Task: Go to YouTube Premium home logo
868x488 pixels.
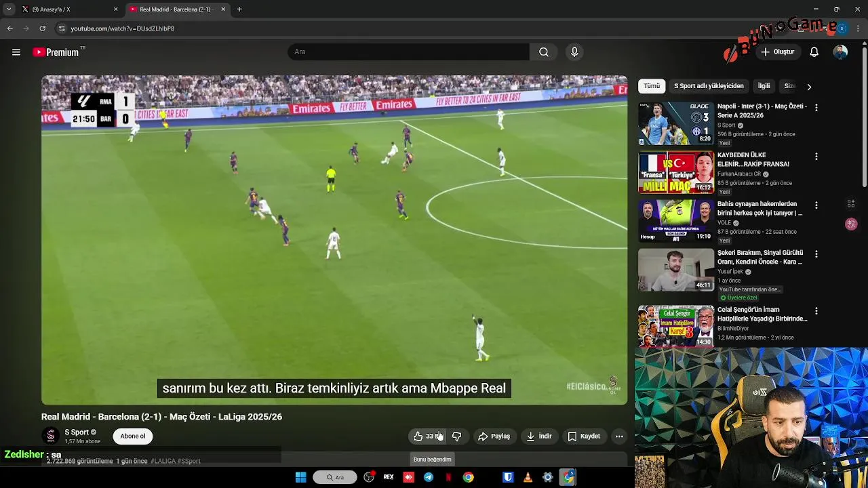Action: pyautogui.click(x=56, y=52)
